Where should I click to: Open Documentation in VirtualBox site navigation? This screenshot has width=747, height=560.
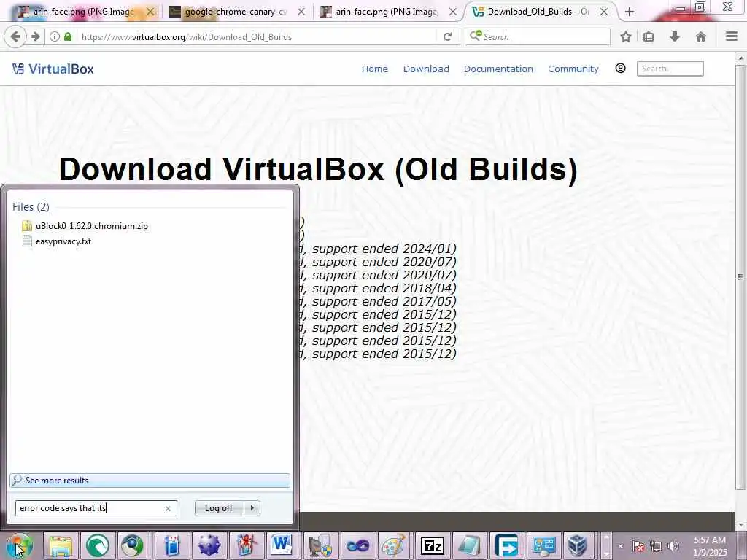tap(498, 69)
